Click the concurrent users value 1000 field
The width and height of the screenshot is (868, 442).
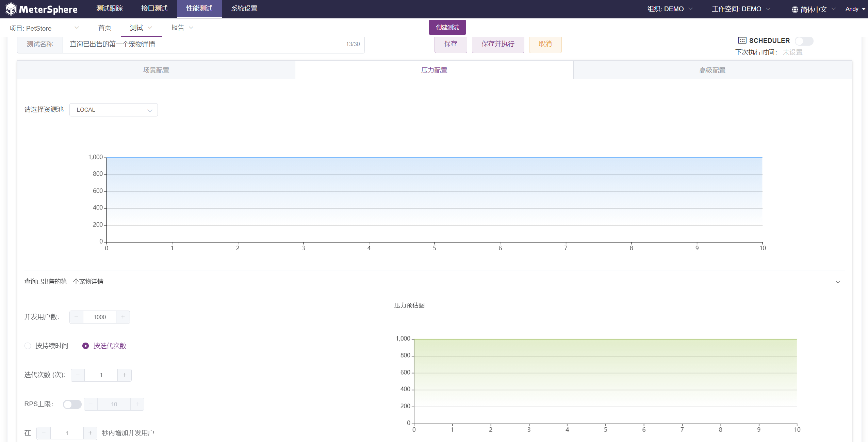(100, 317)
